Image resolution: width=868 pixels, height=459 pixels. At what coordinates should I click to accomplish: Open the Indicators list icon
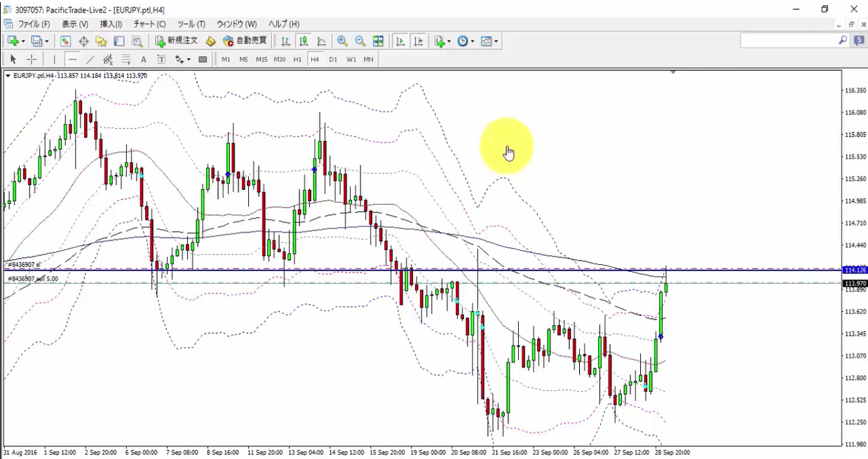[x=440, y=41]
